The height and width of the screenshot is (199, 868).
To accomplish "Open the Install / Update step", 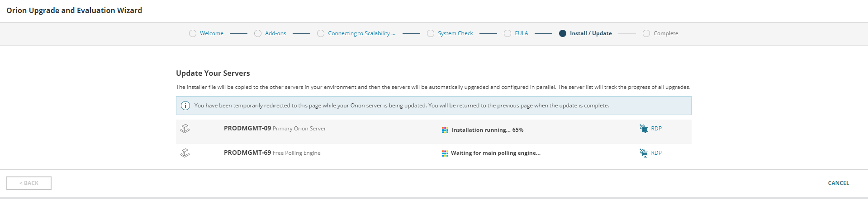I will (590, 33).
